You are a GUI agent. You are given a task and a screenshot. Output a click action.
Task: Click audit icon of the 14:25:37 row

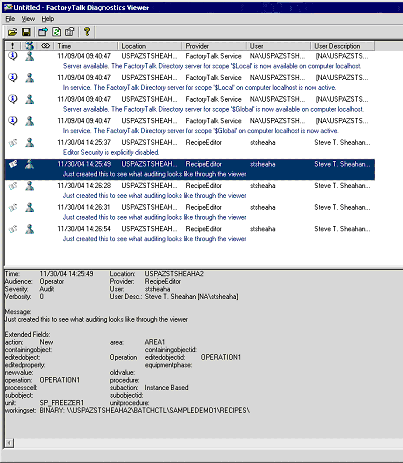point(13,143)
